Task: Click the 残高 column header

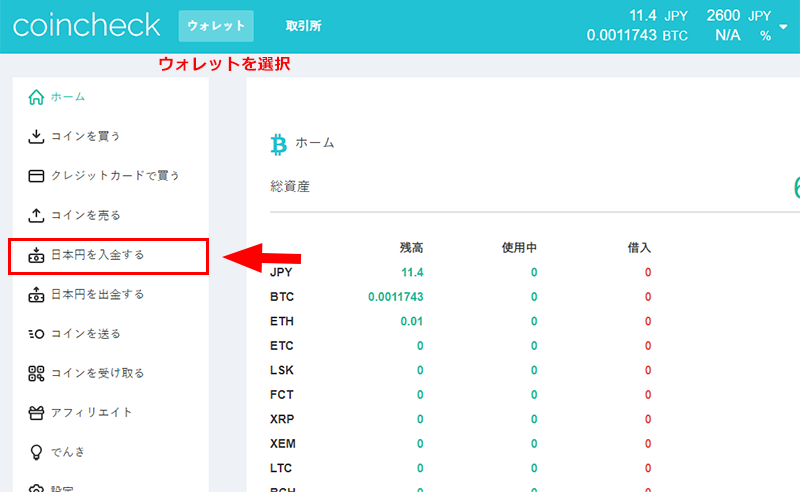Action: (x=411, y=248)
